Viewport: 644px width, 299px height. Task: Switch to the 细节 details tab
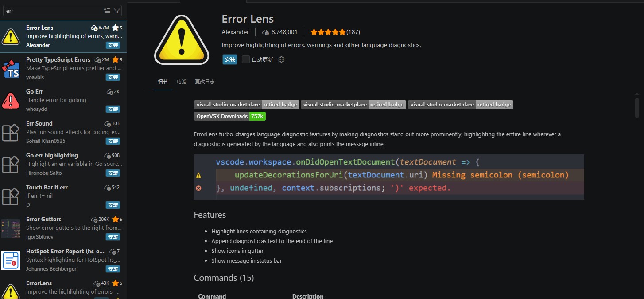[x=163, y=82]
